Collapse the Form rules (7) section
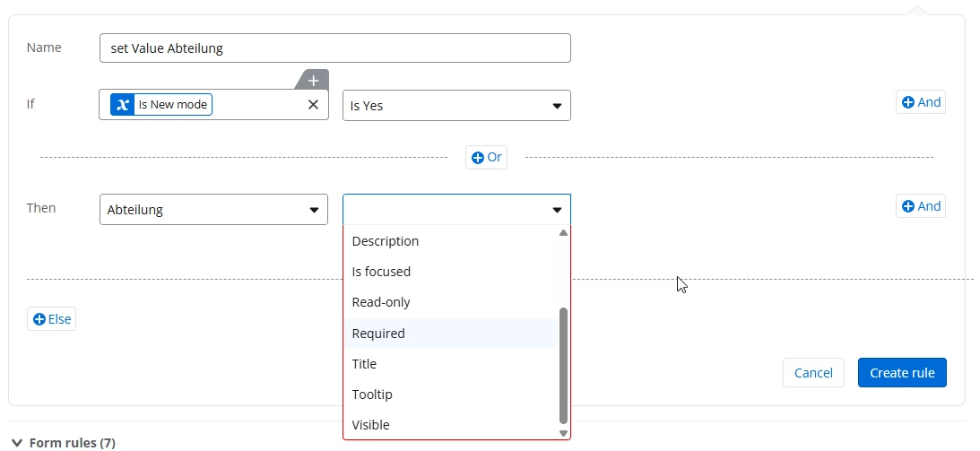This screenshot has height=451, width=980. [x=17, y=442]
